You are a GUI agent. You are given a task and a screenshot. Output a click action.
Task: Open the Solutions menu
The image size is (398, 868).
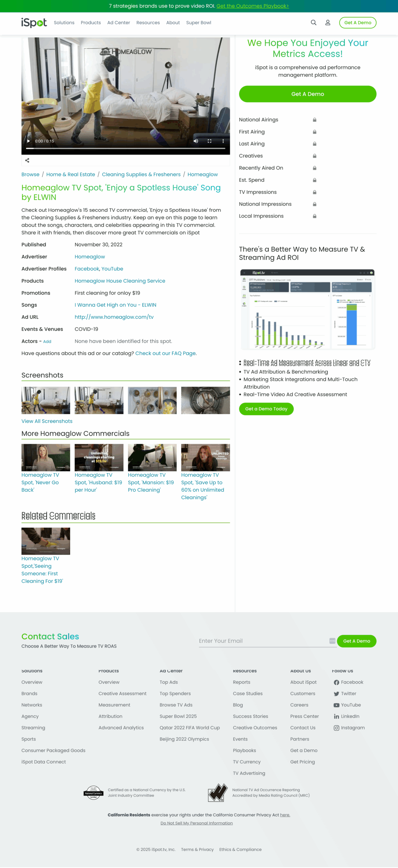pyautogui.click(x=64, y=23)
